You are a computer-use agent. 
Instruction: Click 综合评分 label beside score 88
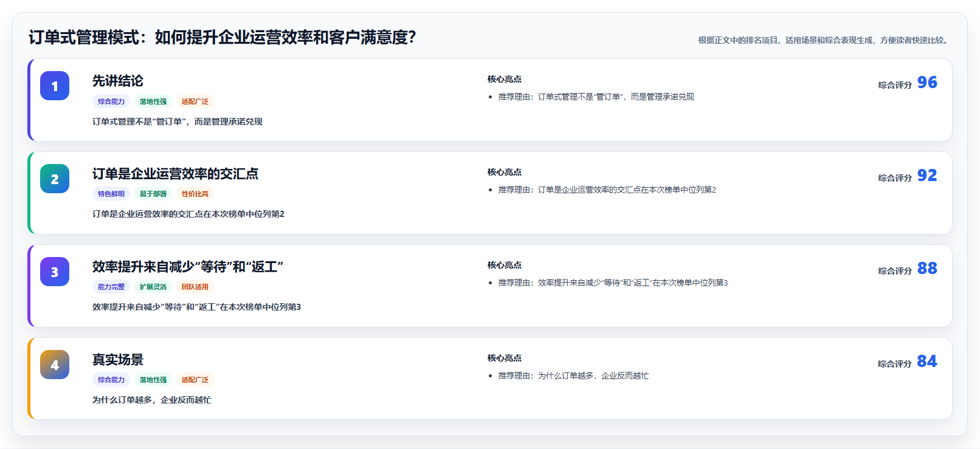tap(895, 271)
